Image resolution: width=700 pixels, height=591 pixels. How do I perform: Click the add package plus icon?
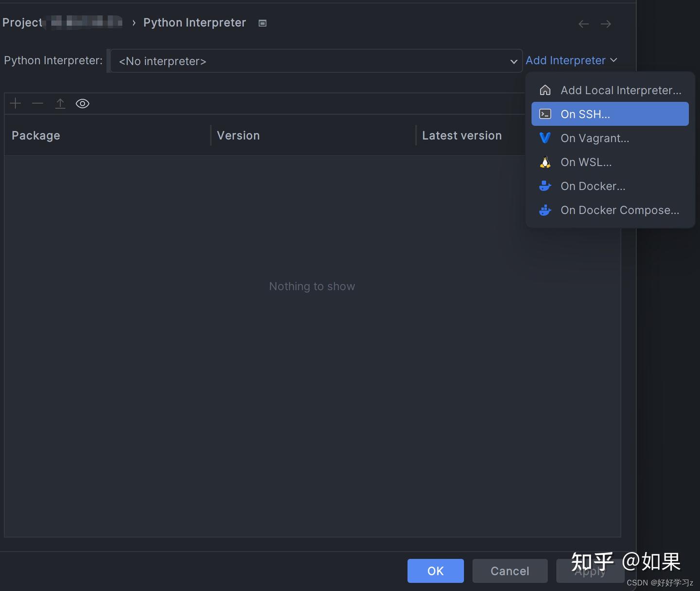click(x=15, y=103)
